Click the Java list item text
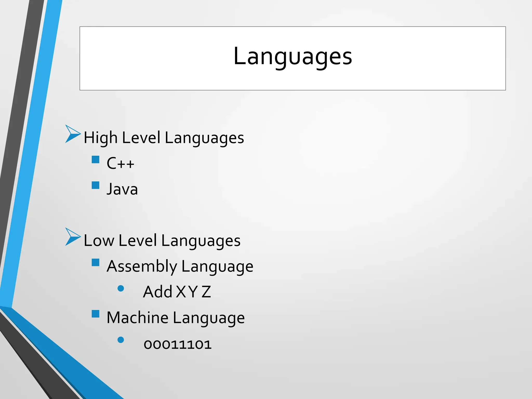Screen dimensions: 532x399 (122, 189)
